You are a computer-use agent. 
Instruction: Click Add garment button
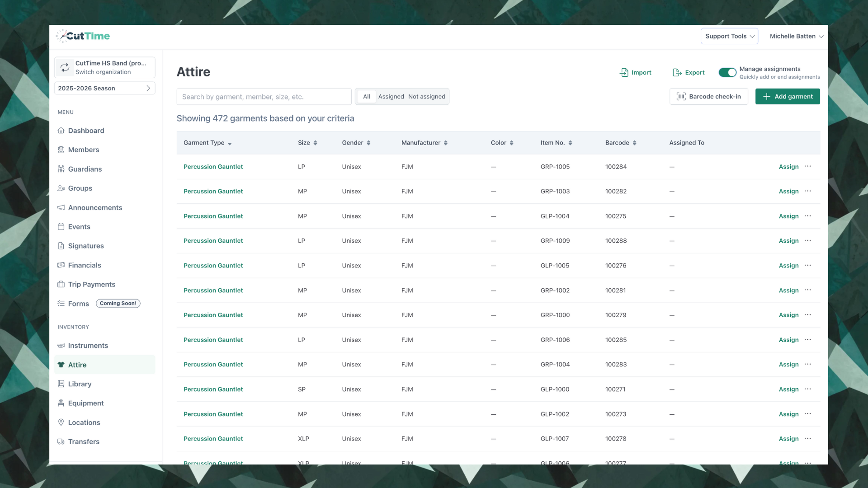point(788,96)
